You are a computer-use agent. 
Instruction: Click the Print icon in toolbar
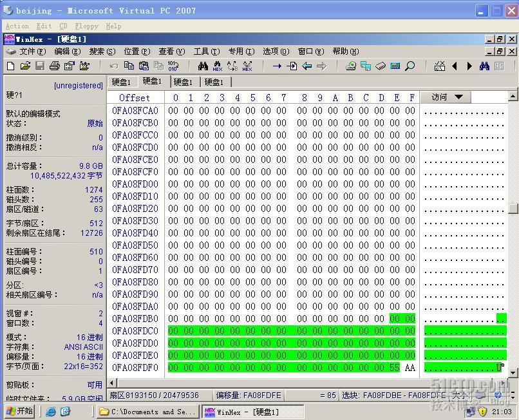55,66
